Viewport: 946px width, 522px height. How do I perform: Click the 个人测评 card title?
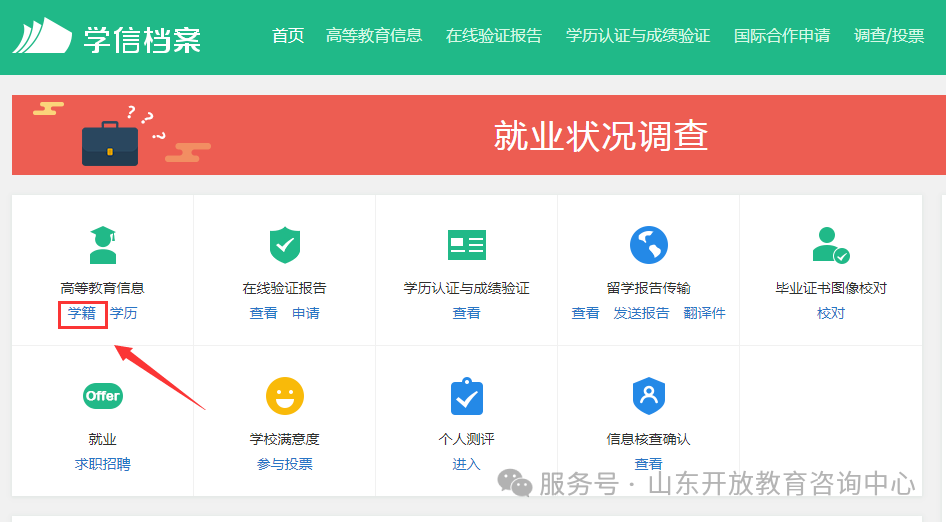click(466, 439)
